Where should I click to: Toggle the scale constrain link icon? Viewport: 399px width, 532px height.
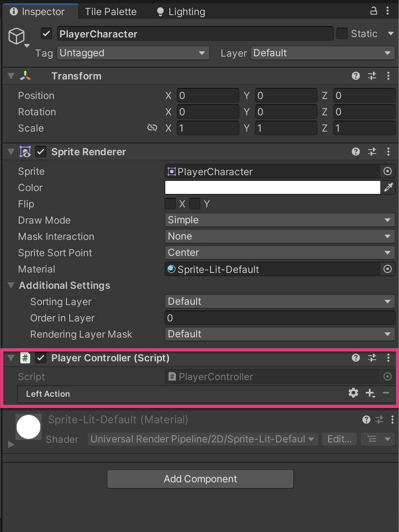(152, 128)
